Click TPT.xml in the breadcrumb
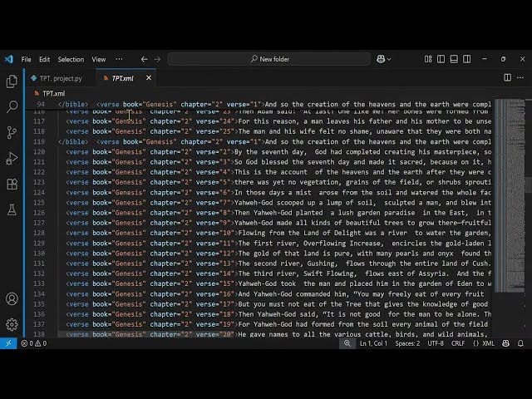The height and width of the screenshot is (399, 532). [53, 93]
